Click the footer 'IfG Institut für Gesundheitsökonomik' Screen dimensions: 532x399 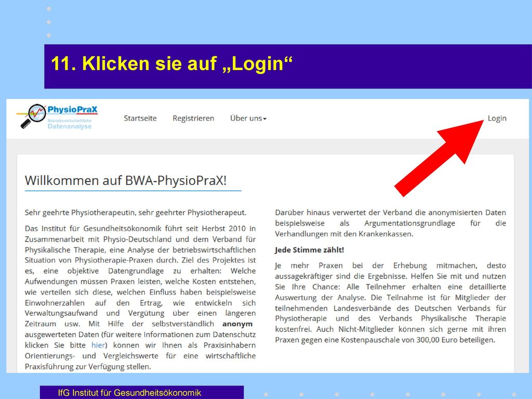point(129,393)
